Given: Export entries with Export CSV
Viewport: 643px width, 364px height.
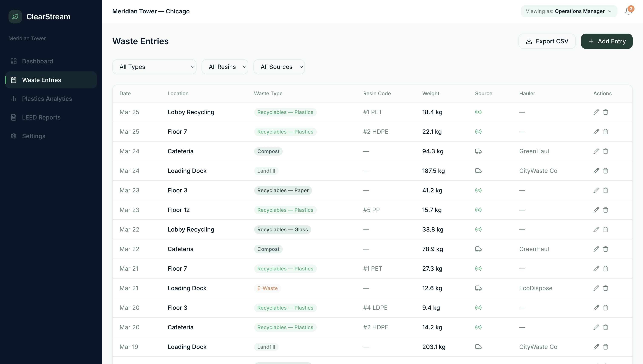Looking at the screenshot, I should click(547, 41).
